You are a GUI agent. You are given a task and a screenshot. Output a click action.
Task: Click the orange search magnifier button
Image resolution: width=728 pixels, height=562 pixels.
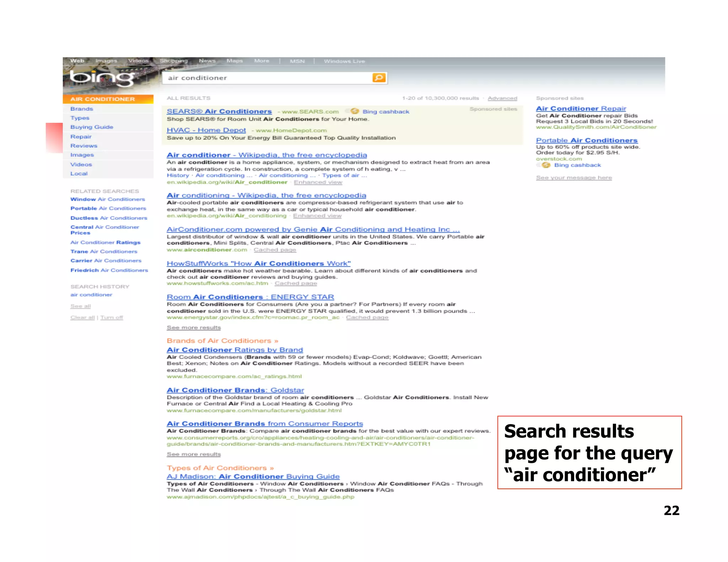tap(379, 77)
